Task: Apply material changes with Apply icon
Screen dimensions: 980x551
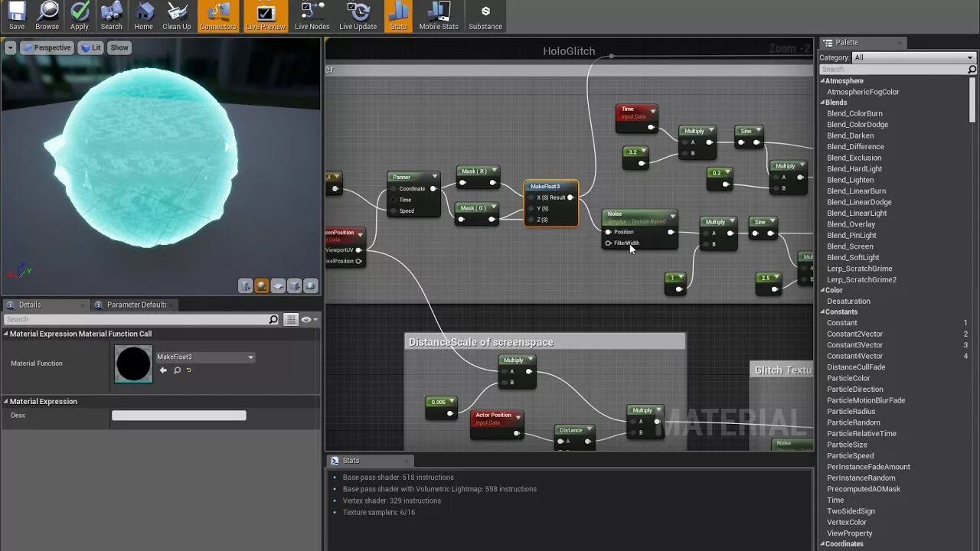Action: coord(80,16)
